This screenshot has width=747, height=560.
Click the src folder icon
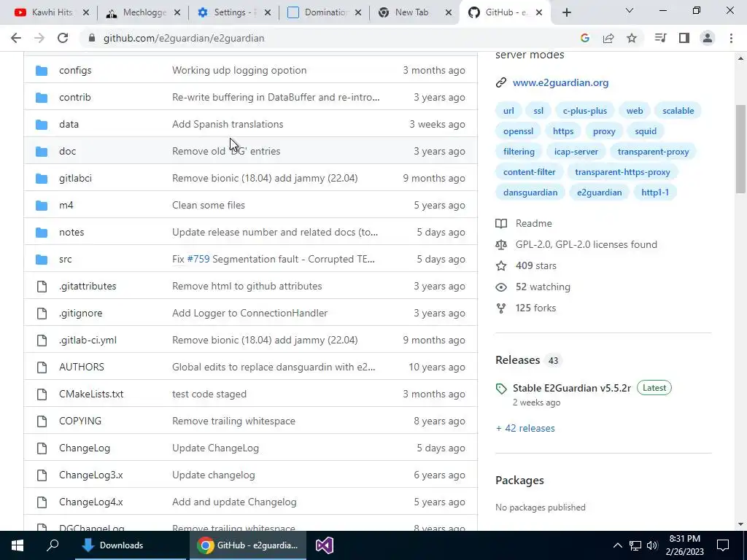[42, 260]
